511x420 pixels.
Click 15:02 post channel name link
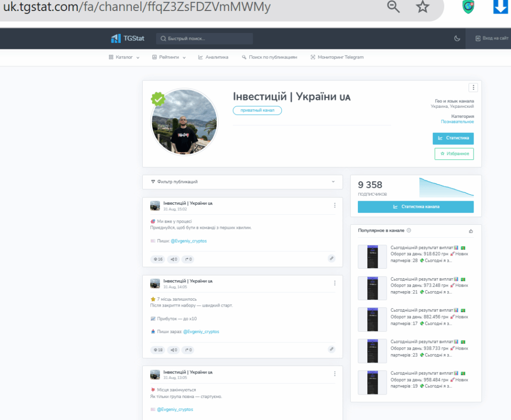pos(188,203)
